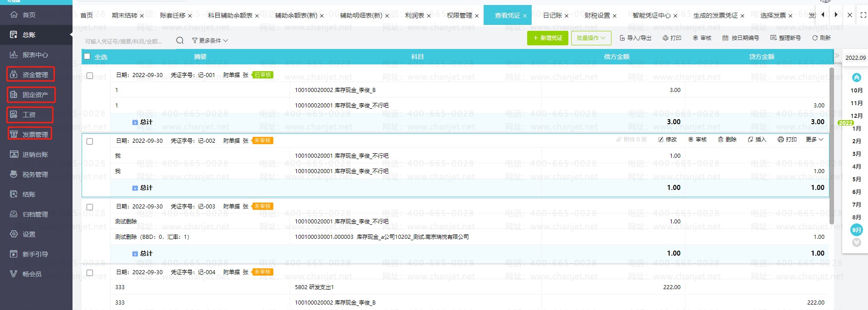
Task: Expand the 更多条件 filter dropdown
Action: click(209, 41)
